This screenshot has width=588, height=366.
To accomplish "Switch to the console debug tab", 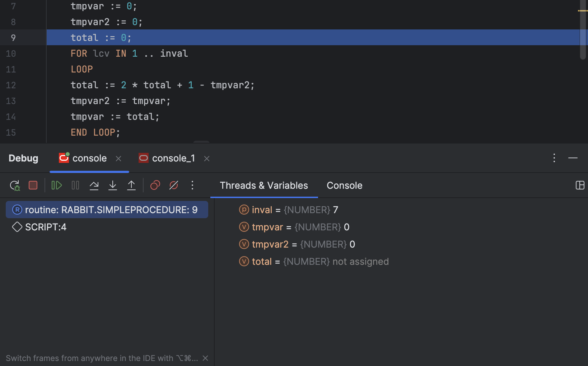I will (x=89, y=158).
